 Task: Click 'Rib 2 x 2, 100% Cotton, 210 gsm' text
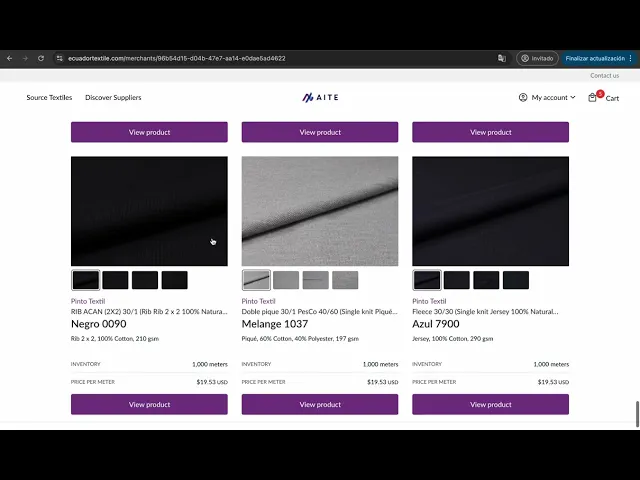click(x=115, y=339)
